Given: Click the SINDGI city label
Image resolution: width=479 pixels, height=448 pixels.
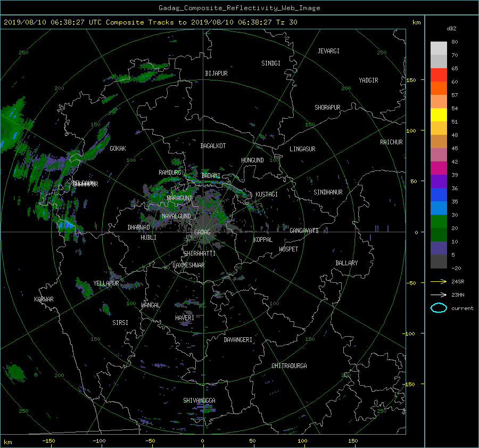Looking at the screenshot, I should coord(271,63).
